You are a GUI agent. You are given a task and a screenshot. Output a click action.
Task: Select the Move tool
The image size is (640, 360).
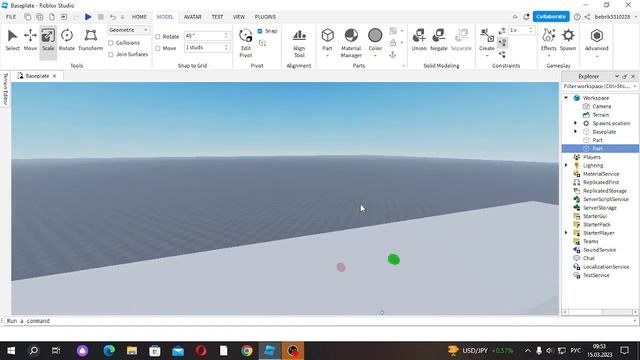pos(30,40)
